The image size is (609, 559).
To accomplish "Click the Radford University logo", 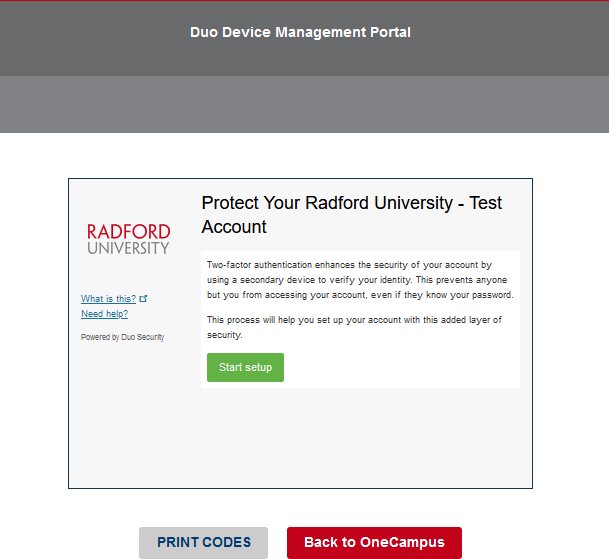I will 128,239.
